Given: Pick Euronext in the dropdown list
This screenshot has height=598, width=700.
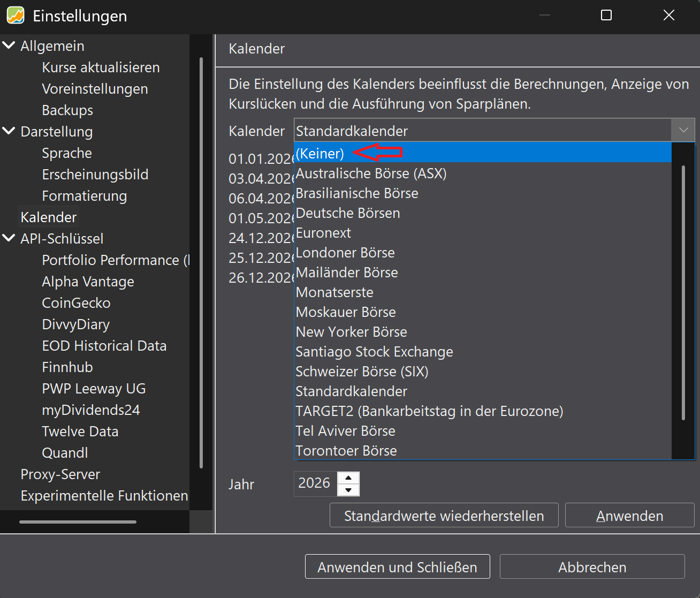Looking at the screenshot, I should coord(323,233).
